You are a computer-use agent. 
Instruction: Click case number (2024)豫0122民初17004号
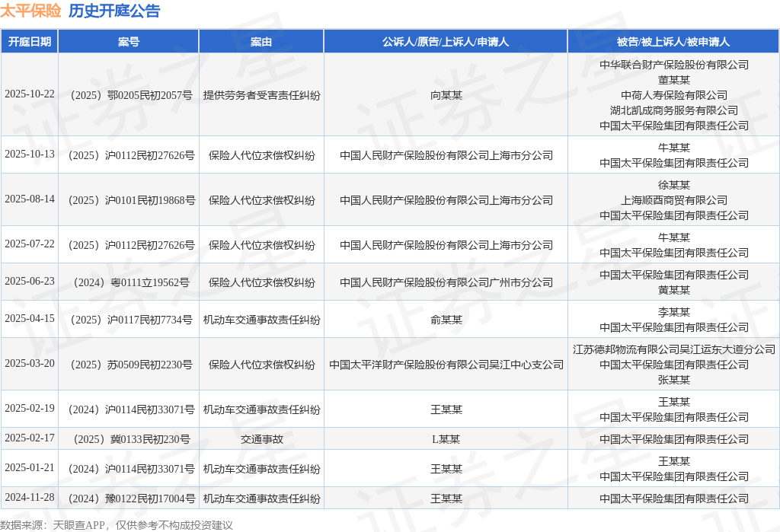click(128, 499)
